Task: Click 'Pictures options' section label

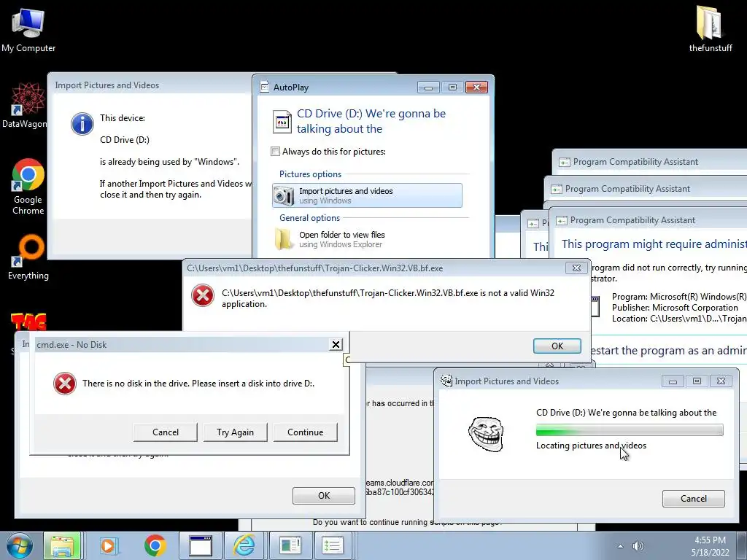Action: click(x=310, y=174)
